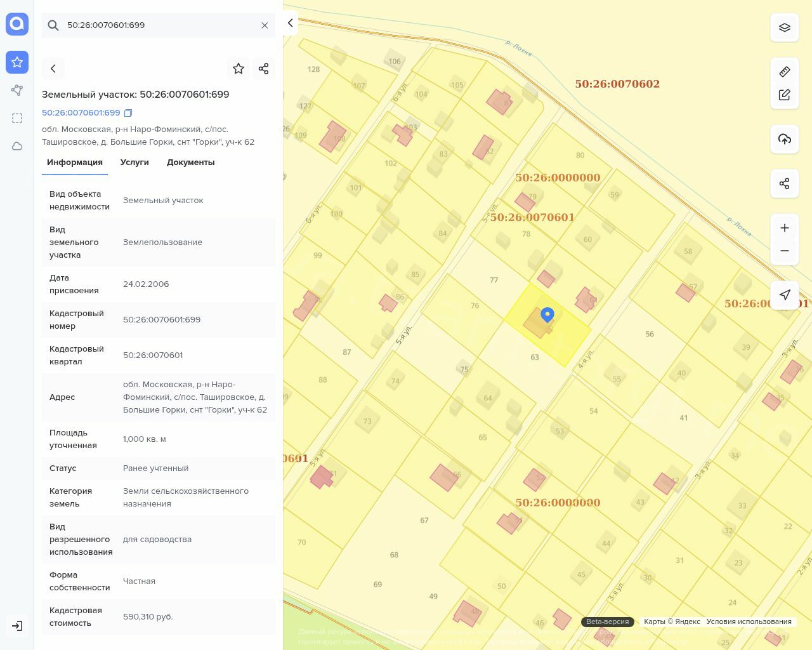812x650 pixels.
Task: Zoom out on the map
Action: (785, 251)
